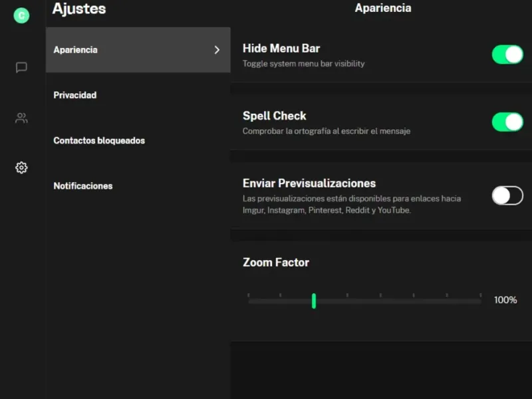Enable the Enviar Previsualizaciones toggle
The height and width of the screenshot is (399, 532).
coord(507,196)
